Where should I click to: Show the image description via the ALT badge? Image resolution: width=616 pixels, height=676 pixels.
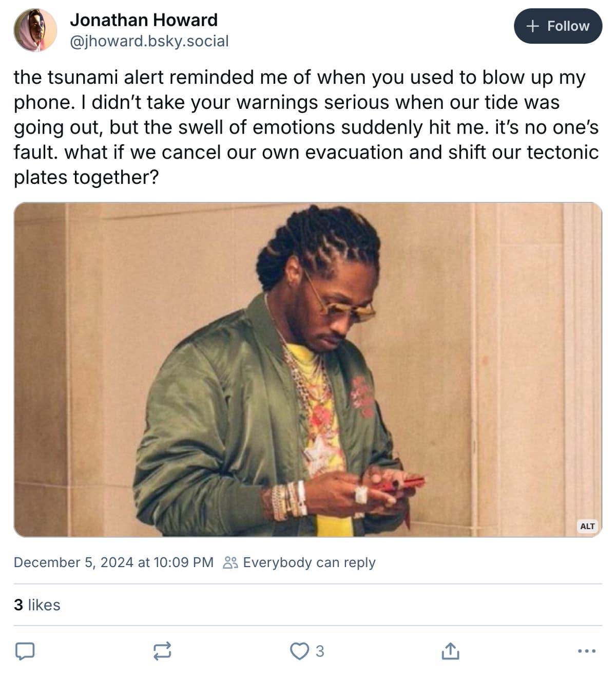tap(587, 525)
